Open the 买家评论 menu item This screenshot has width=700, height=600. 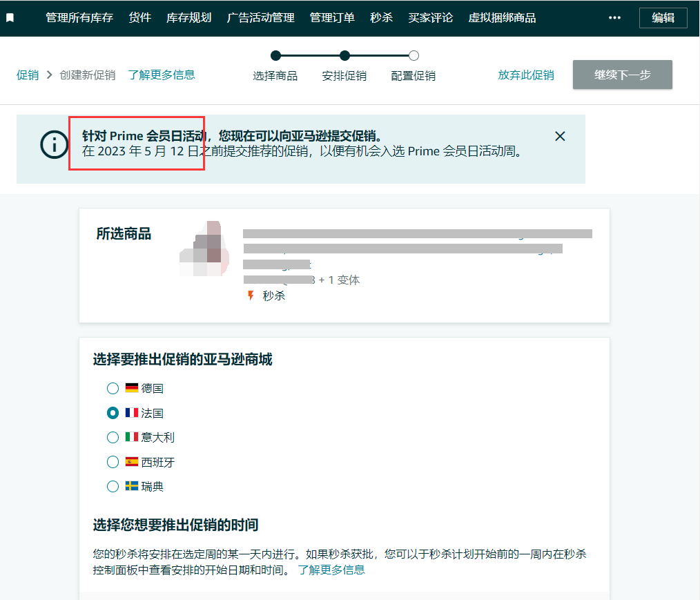tap(430, 17)
